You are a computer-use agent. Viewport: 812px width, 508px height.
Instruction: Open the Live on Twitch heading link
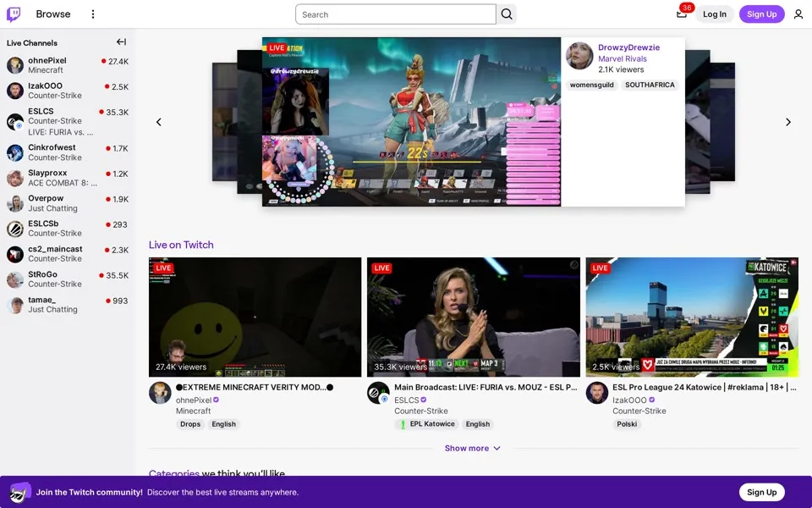181,245
